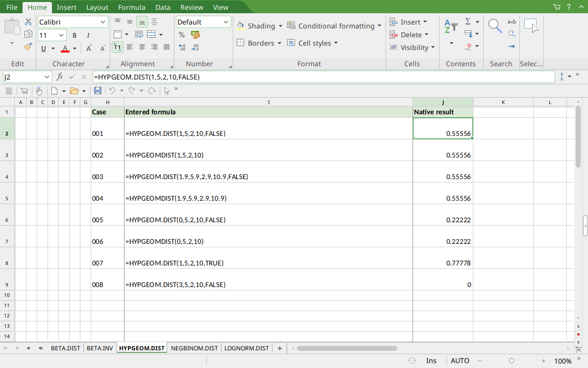Click the Undo arrow icon
The height and width of the screenshot is (368, 588).
pyautogui.click(x=112, y=91)
